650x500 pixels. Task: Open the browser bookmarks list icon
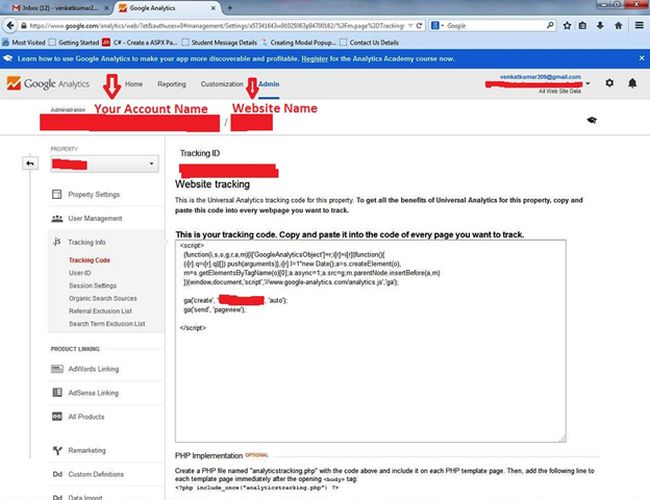tap(582, 26)
